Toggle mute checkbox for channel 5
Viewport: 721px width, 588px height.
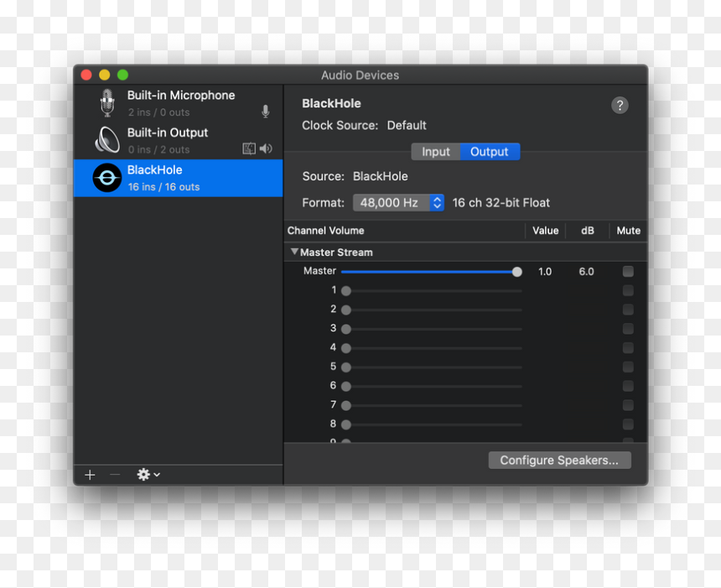628,367
